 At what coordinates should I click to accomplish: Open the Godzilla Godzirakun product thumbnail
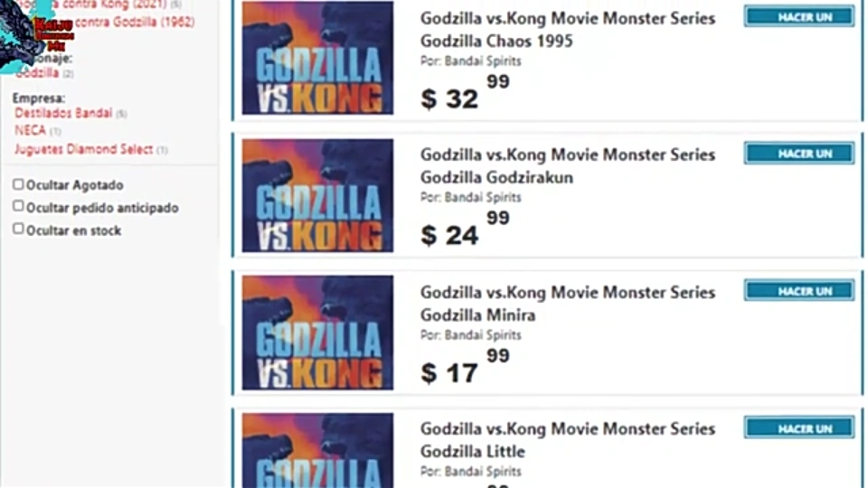317,195
